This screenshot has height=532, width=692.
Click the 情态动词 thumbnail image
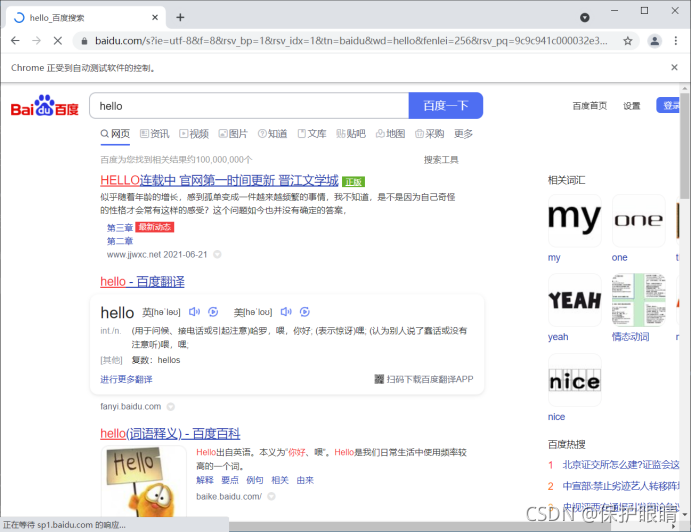(x=639, y=300)
